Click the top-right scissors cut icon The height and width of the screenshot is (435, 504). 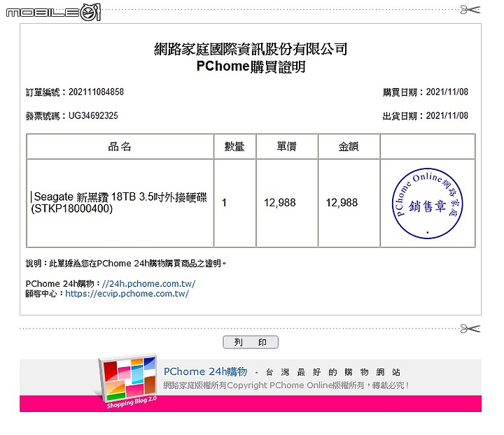tap(470, 10)
